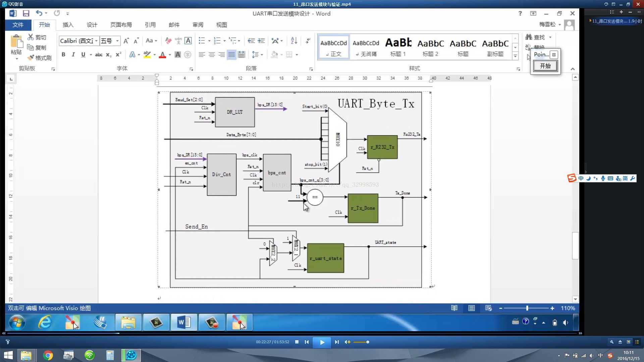
Task: Stop video playback in QQ player
Action: (297, 342)
